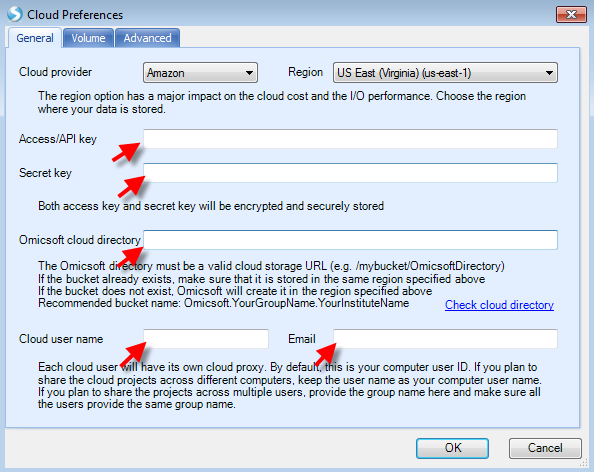The width and height of the screenshot is (594, 472).
Task: Select the Omicsoft cloud directory field
Action: (350, 240)
